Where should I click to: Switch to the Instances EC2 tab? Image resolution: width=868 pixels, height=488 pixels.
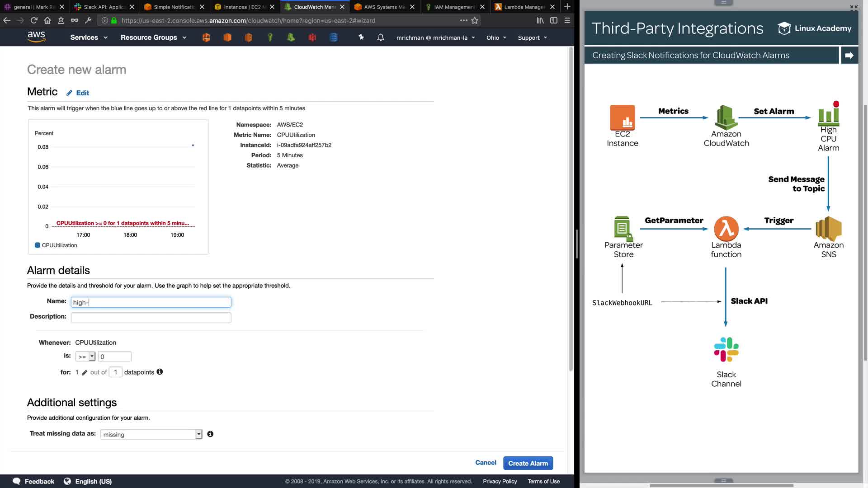click(242, 7)
